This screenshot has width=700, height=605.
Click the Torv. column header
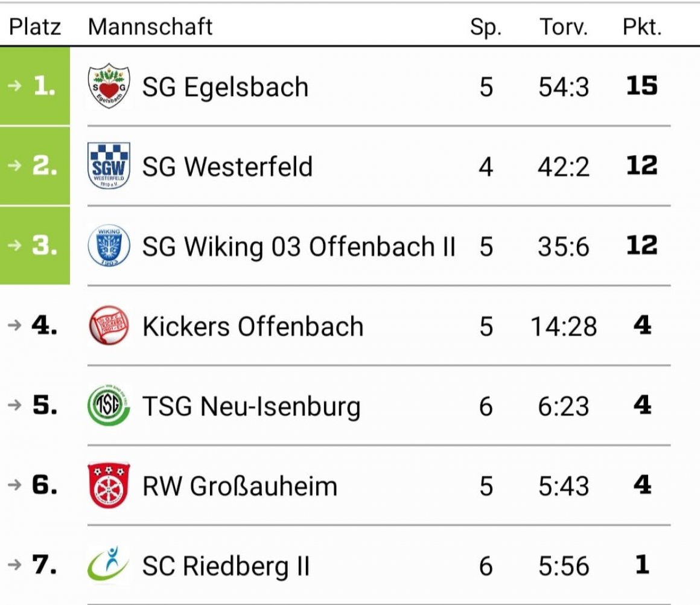point(564,27)
